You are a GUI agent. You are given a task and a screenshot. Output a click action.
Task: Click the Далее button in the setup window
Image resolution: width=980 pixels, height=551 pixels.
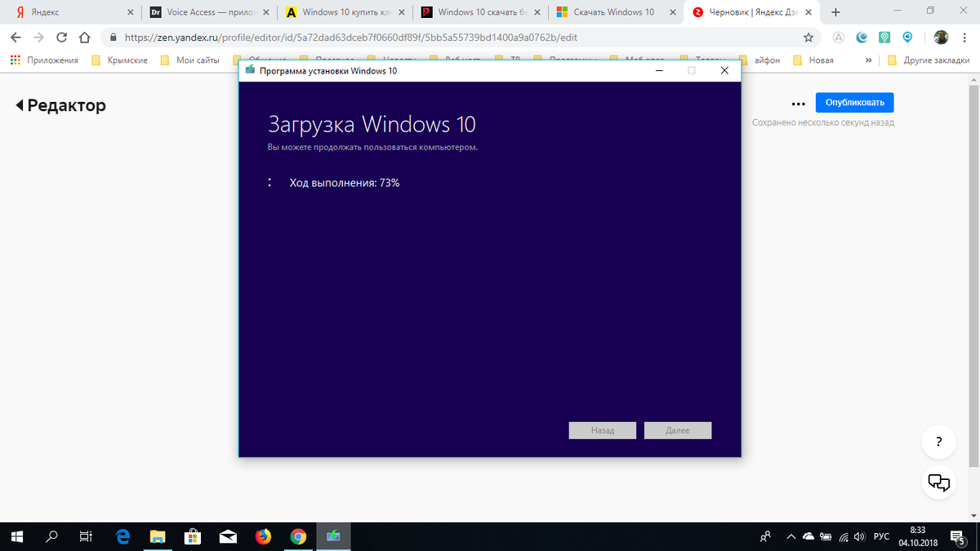[x=678, y=430]
